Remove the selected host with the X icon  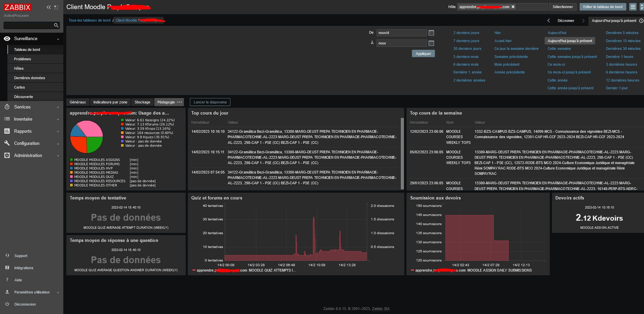point(513,7)
